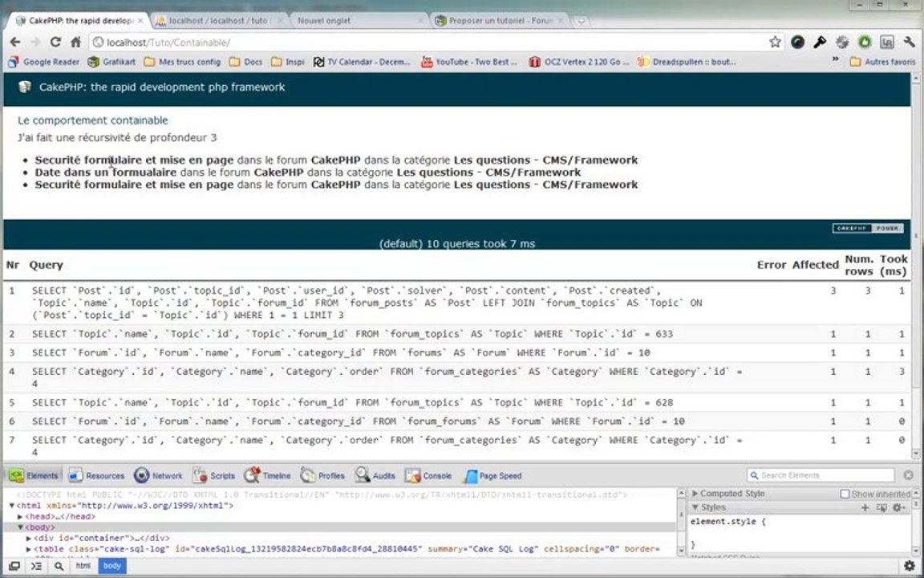
Task: Select the html breadcrumb
Action: 83,566
